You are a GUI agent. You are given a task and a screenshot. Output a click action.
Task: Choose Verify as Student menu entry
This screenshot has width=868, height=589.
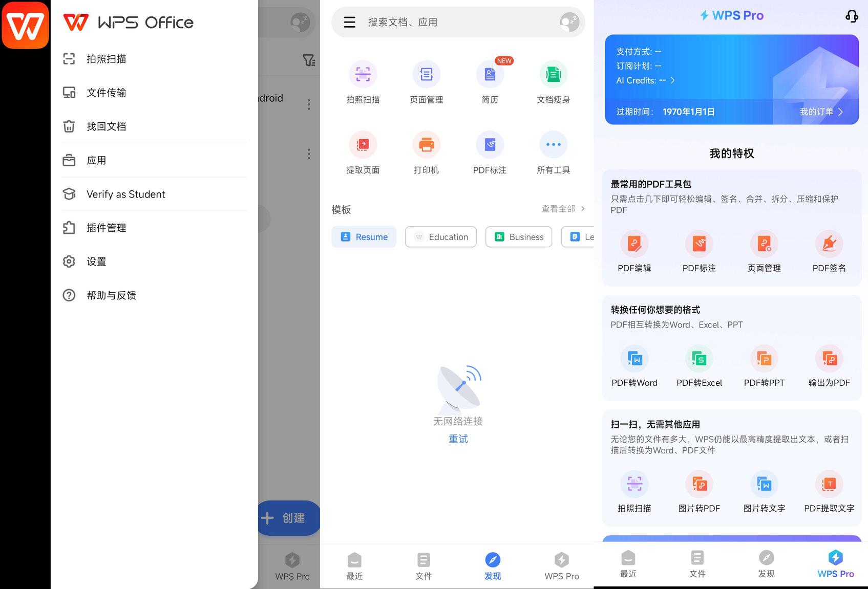pyautogui.click(x=125, y=194)
